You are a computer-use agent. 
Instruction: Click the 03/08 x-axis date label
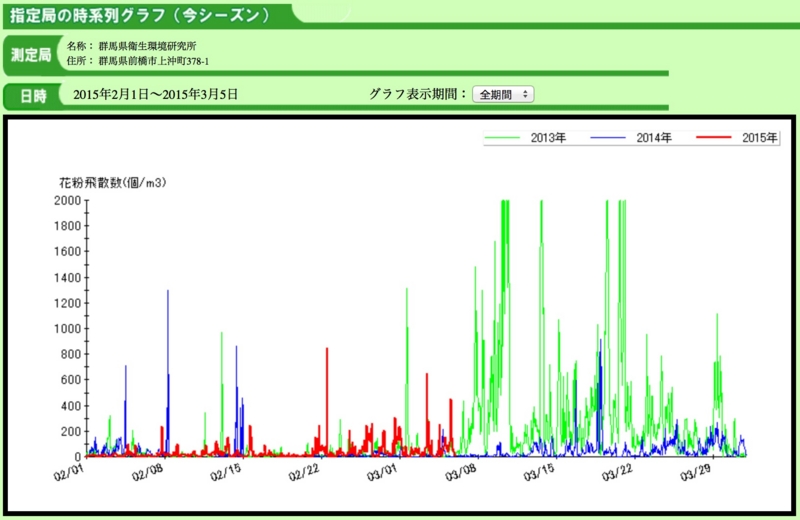[460, 472]
